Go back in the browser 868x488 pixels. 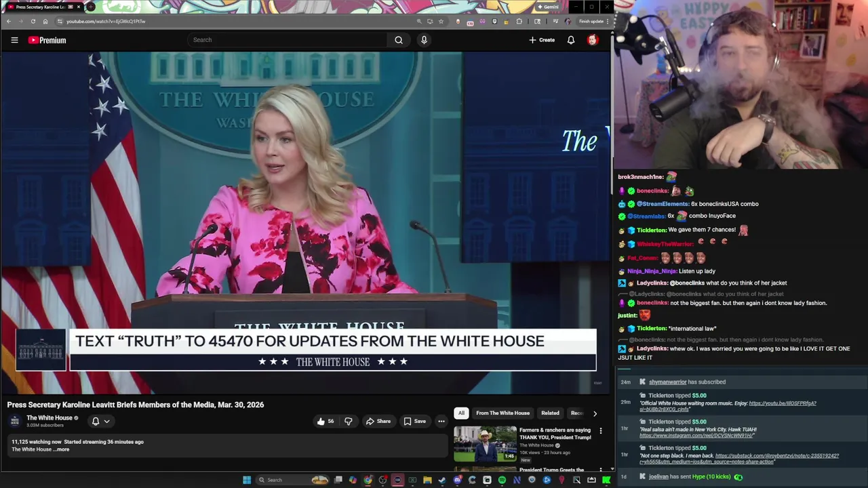8,21
